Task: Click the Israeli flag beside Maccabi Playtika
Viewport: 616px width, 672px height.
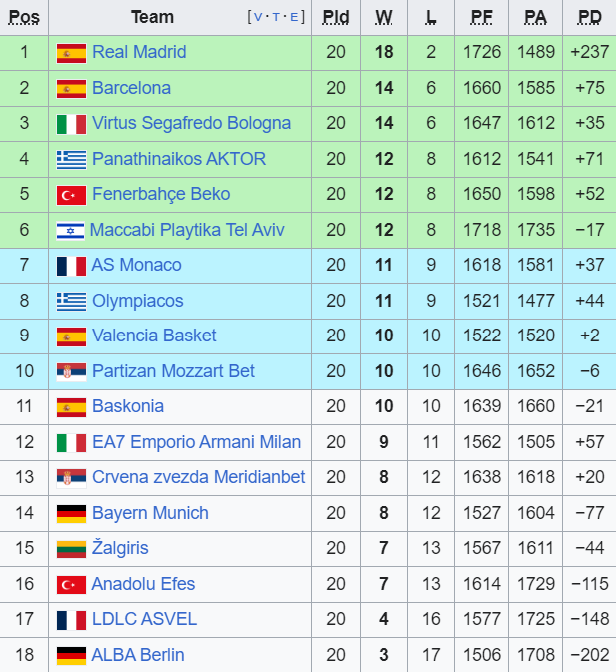Action: [x=70, y=231]
